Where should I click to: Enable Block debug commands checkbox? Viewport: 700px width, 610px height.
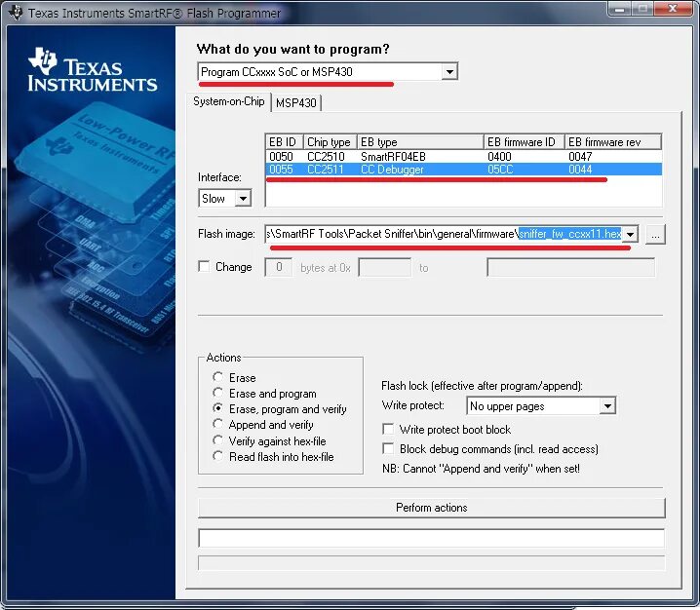pos(388,448)
